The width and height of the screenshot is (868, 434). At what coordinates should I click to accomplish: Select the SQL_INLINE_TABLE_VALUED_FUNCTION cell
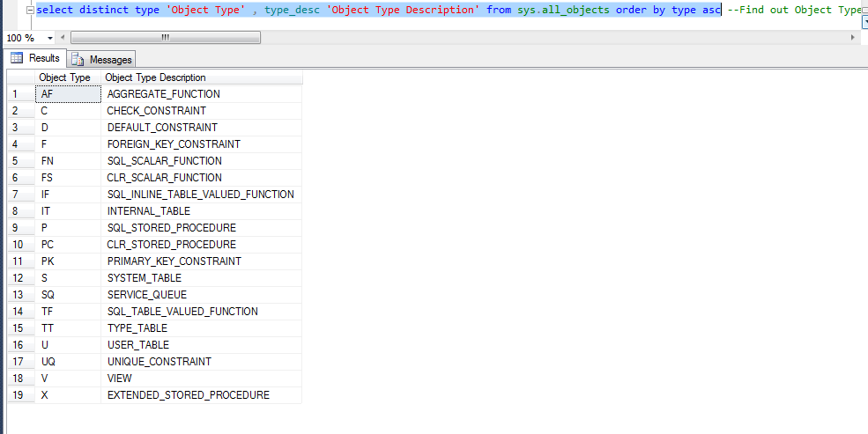tap(202, 195)
